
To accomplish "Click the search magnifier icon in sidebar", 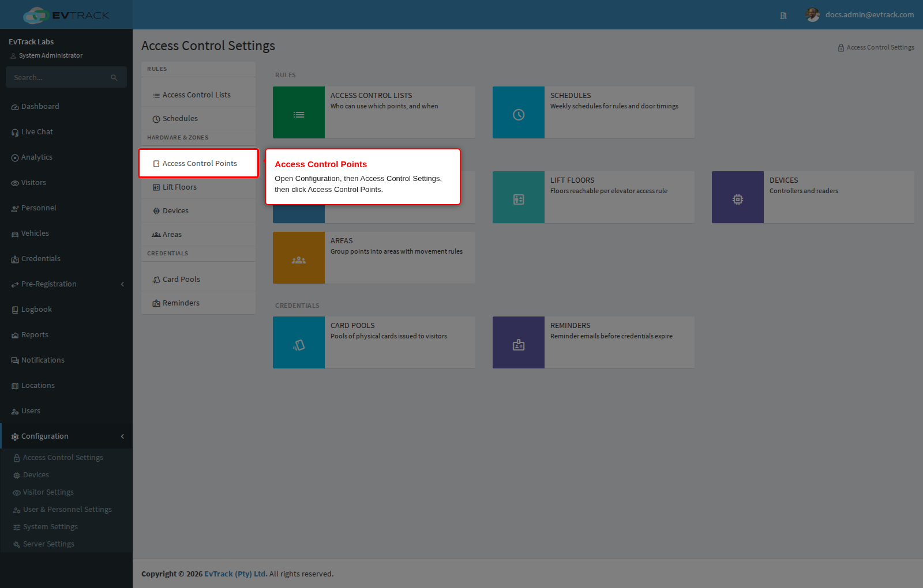I will 114,77.
